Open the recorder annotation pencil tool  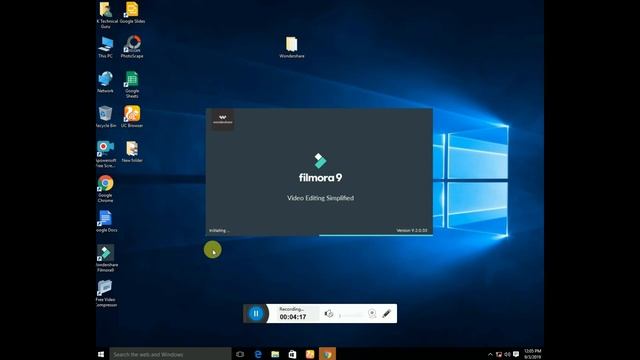pyautogui.click(x=387, y=313)
